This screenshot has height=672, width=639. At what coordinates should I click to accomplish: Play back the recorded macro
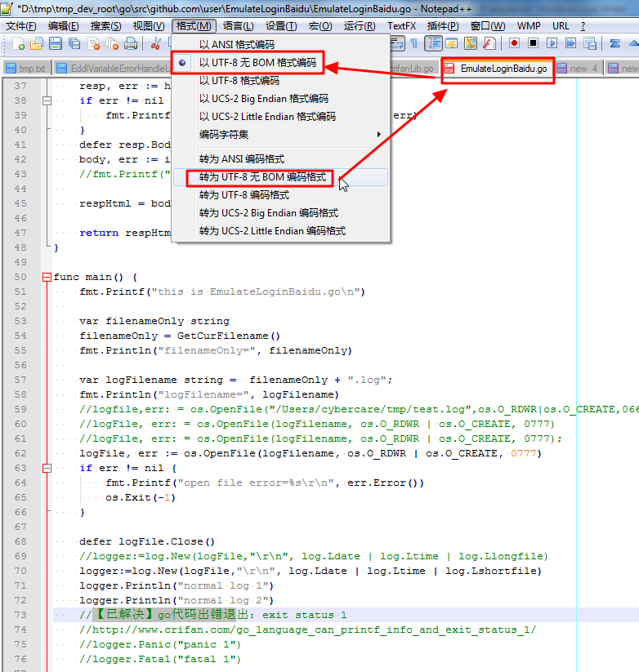552,43
